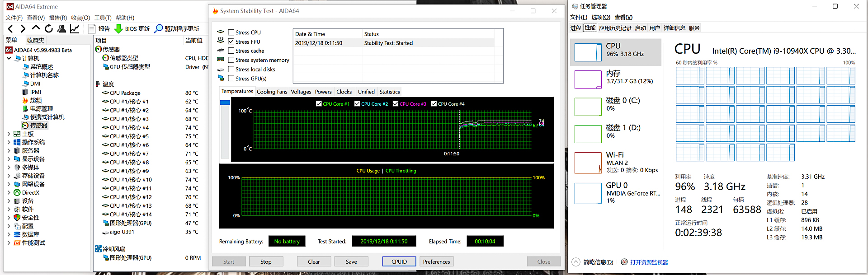Open 选项(O) menu in Task Manager
This screenshot has height=275, width=868.
[x=601, y=17]
